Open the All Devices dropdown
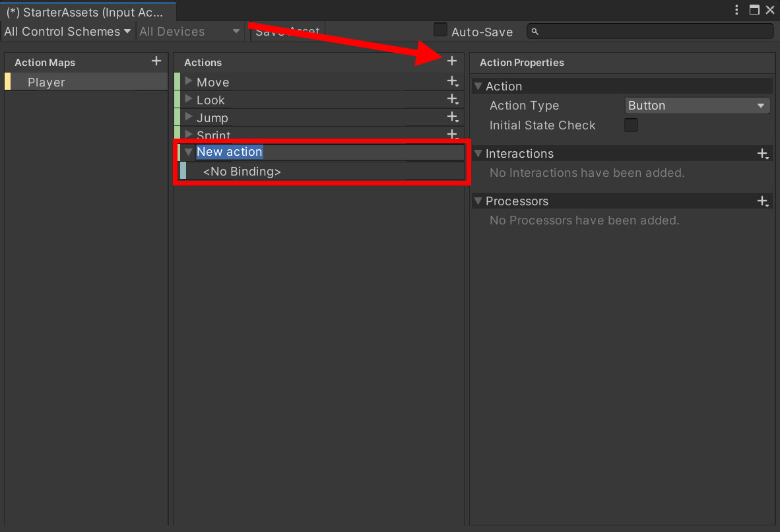 click(x=189, y=32)
